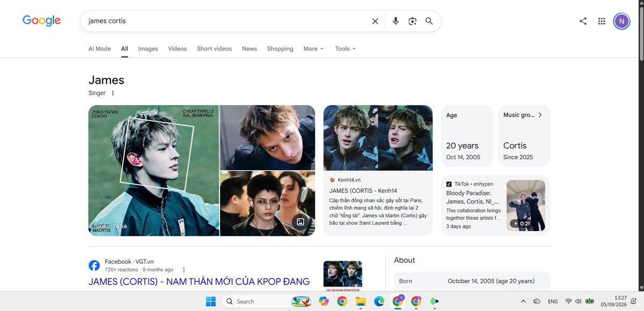Expand the Tools dropdown
The width and height of the screenshot is (644, 311).
tap(346, 49)
